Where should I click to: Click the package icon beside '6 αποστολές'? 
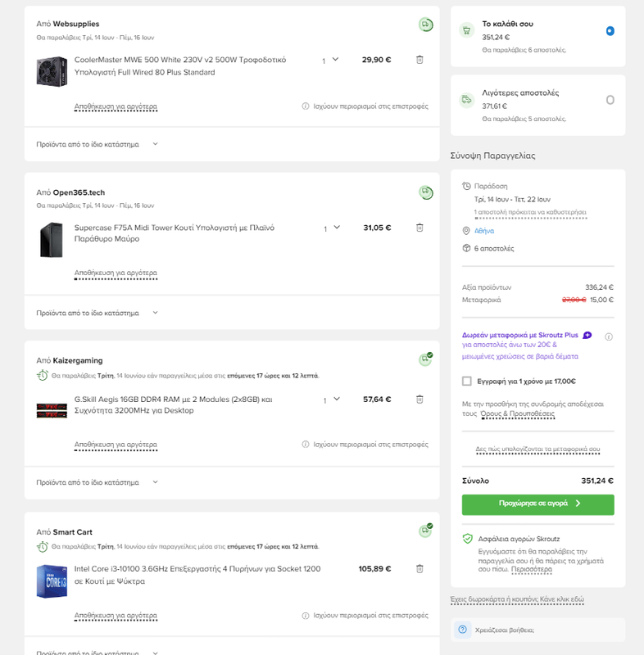click(466, 248)
